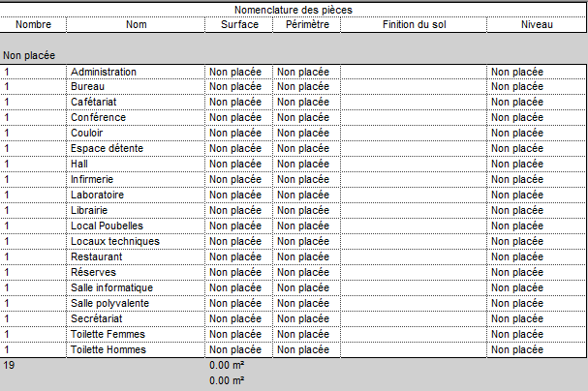
Task: Click the Nombre column header
Action: pyautogui.click(x=33, y=24)
